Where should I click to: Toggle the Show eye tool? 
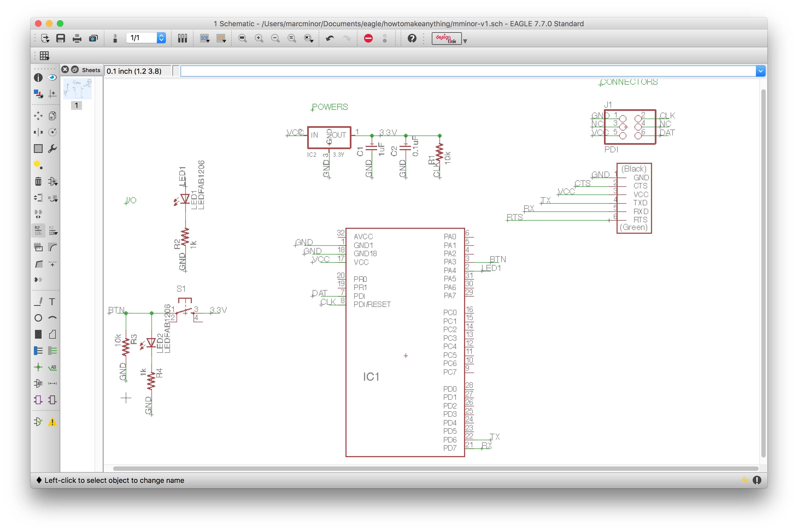pyautogui.click(x=52, y=78)
